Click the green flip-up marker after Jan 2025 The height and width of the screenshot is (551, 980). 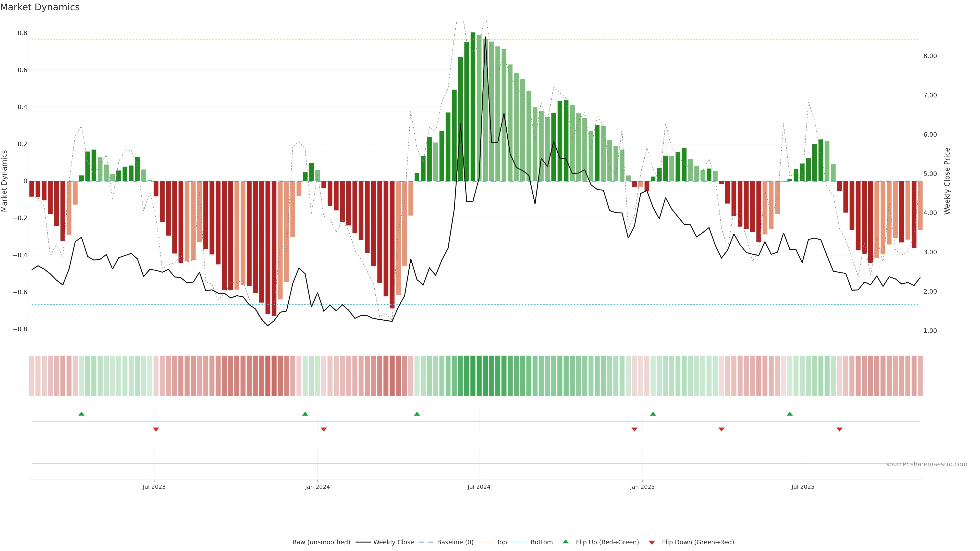point(653,414)
